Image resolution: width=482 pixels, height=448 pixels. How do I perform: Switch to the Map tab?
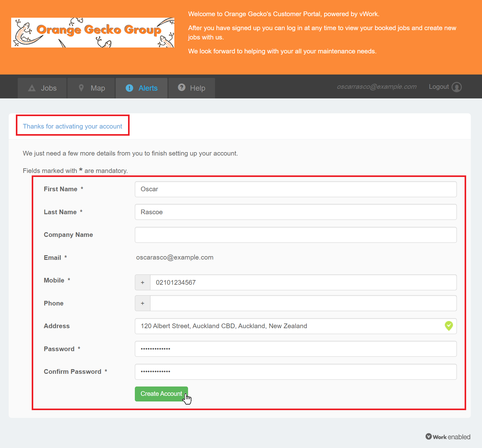[x=91, y=88]
